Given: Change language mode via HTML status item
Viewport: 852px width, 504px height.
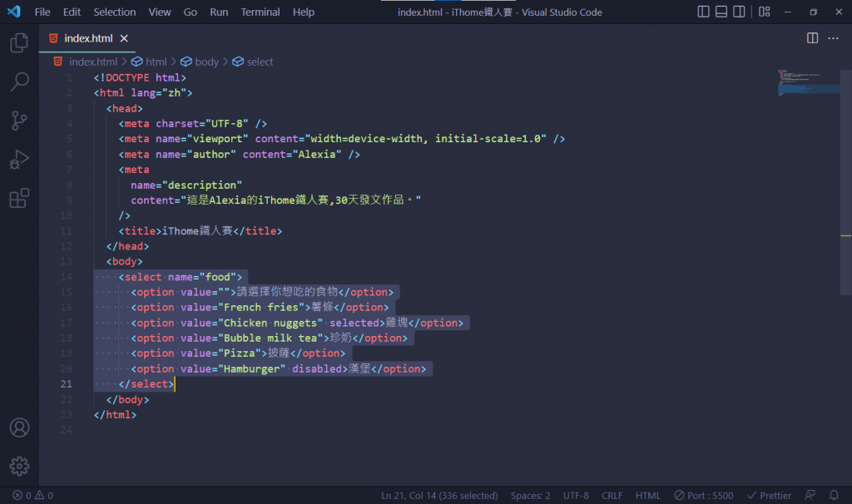Looking at the screenshot, I should click(647, 496).
